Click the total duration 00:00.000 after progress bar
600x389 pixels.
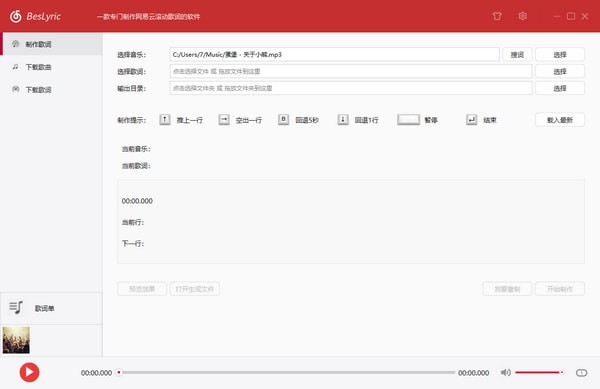click(x=473, y=373)
